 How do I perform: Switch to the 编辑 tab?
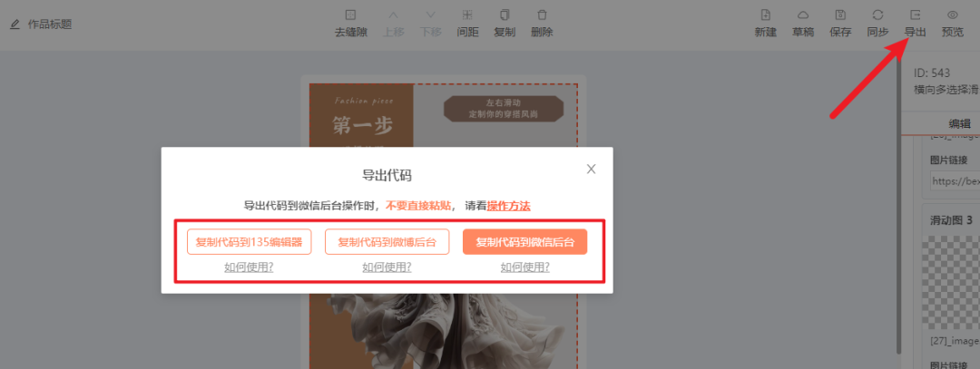click(x=959, y=123)
